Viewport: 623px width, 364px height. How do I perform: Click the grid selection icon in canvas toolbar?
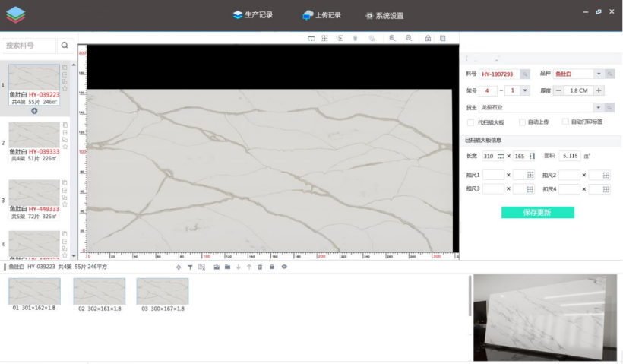point(324,38)
